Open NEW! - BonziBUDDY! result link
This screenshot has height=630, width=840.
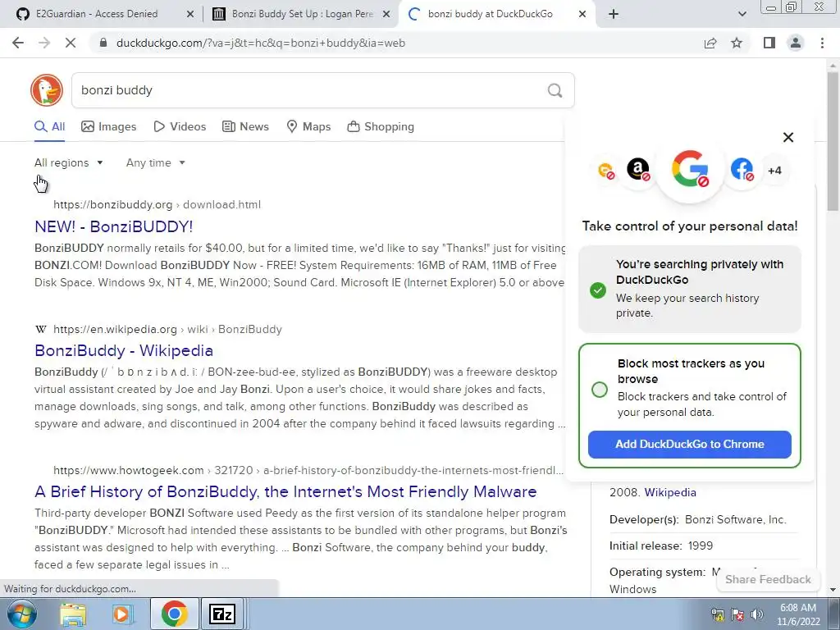click(x=113, y=226)
